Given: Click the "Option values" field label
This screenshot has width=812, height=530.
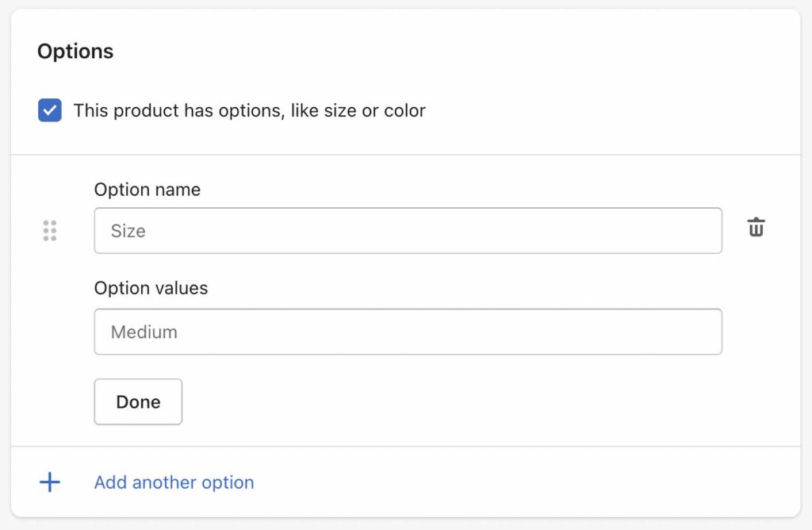Looking at the screenshot, I should click(x=151, y=288).
